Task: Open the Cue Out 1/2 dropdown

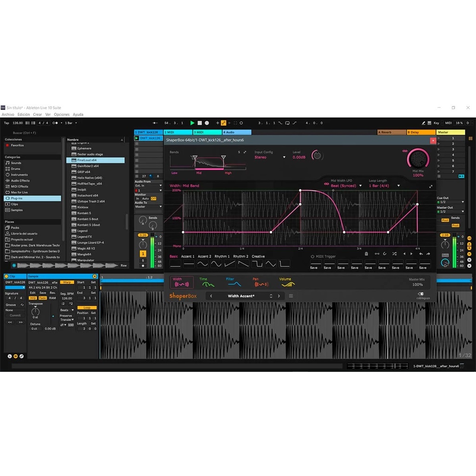Action: point(450,202)
